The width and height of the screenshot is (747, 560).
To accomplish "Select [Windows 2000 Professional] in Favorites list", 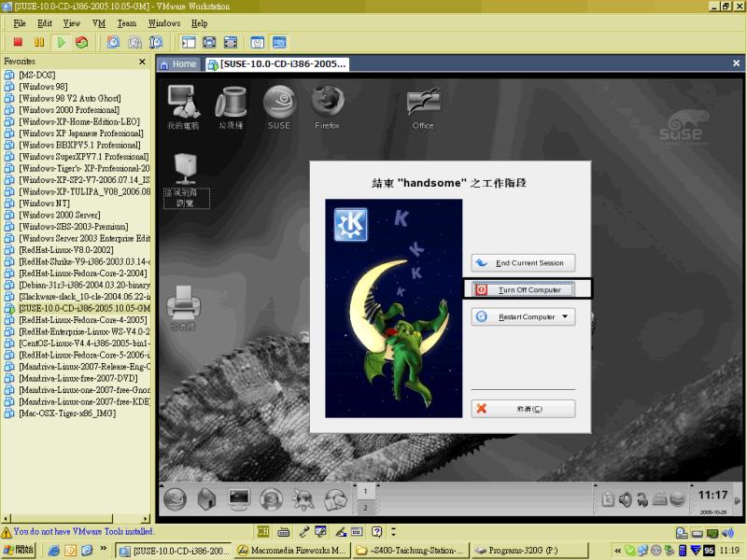I will click(x=69, y=110).
